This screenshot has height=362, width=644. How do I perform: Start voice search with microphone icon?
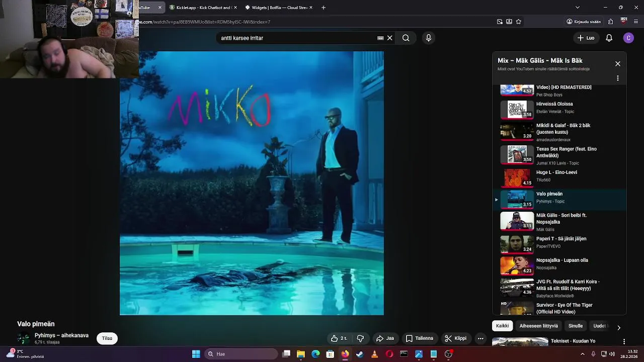pyautogui.click(x=429, y=38)
